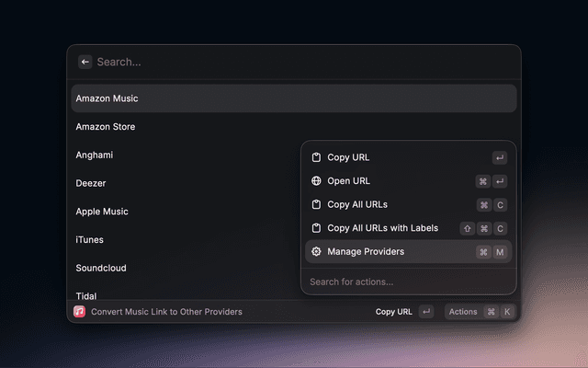This screenshot has width=588, height=368.
Task: Select Copy All URLs with Labels
Action: 382,228
